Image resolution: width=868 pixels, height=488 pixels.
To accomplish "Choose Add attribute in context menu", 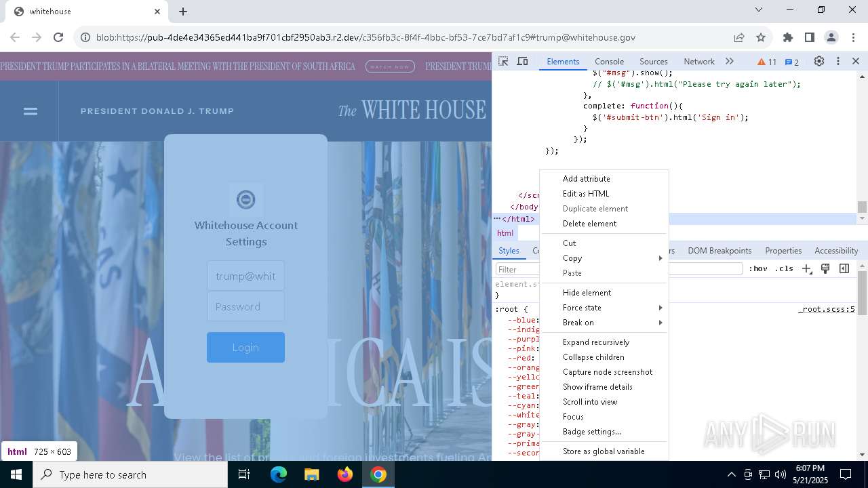I will click(604, 179).
